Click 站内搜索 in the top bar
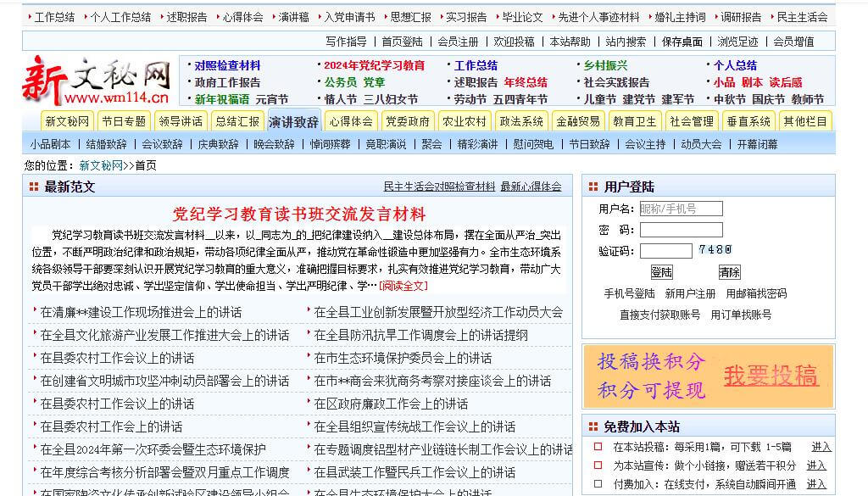Image resolution: width=868 pixels, height=496 pixels. (626, 42)
